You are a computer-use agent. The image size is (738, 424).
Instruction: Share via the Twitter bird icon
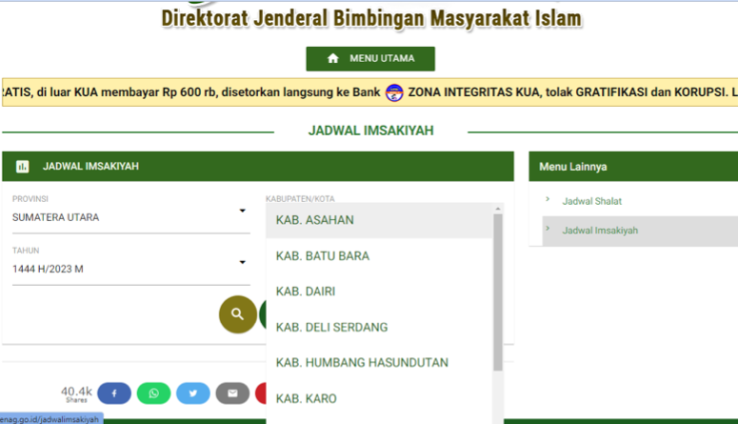pos(193,393)
